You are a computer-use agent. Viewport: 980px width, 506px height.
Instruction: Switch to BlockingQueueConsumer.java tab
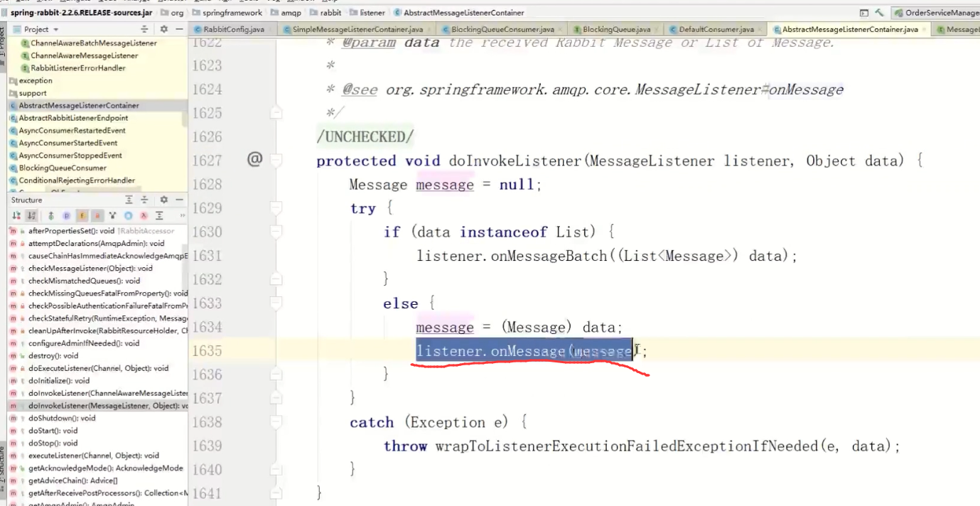pyautogui.click(x=502, y=29)
